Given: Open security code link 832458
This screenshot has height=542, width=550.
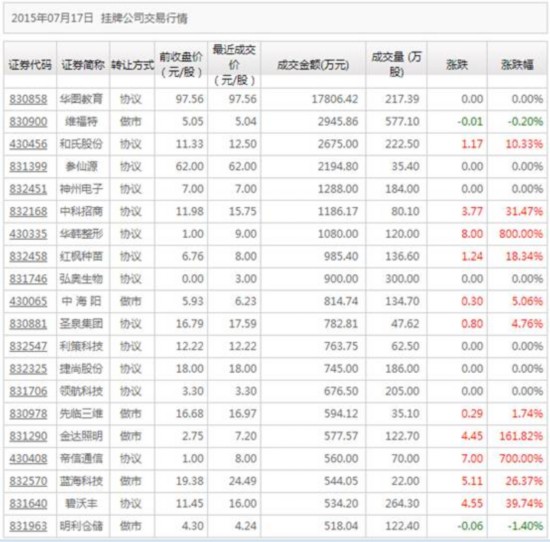Looking at the screenshot, I should (x=28, y=256).
